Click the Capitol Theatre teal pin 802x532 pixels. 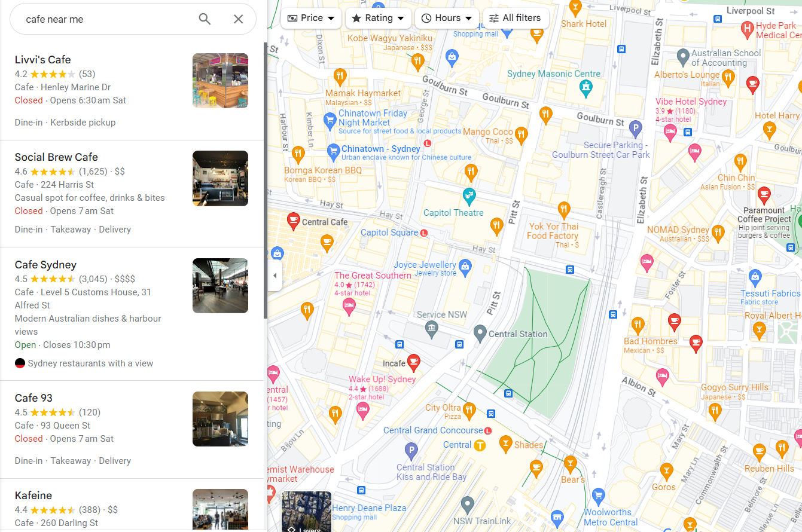pos(469,195)
